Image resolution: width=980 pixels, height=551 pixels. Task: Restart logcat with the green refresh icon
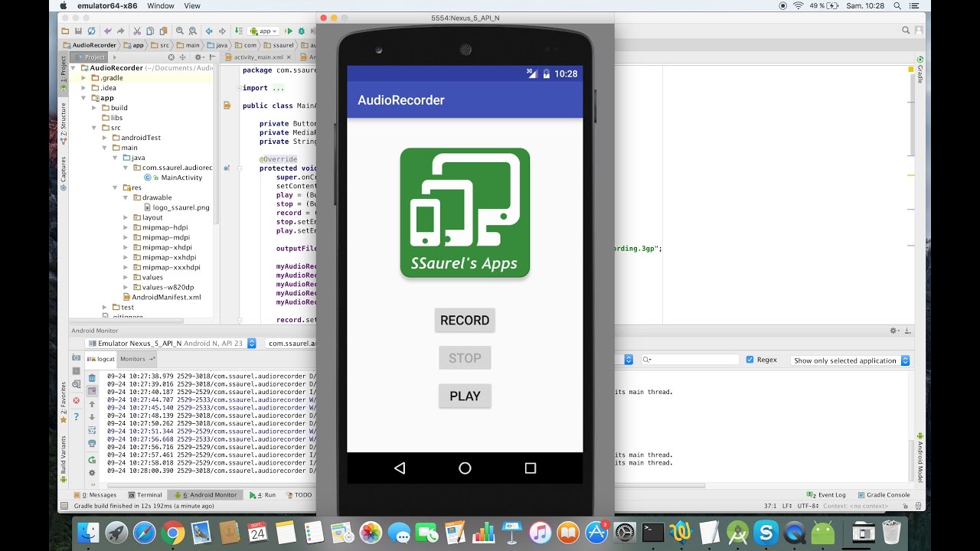pyautogui.click(x=92, y=460)
